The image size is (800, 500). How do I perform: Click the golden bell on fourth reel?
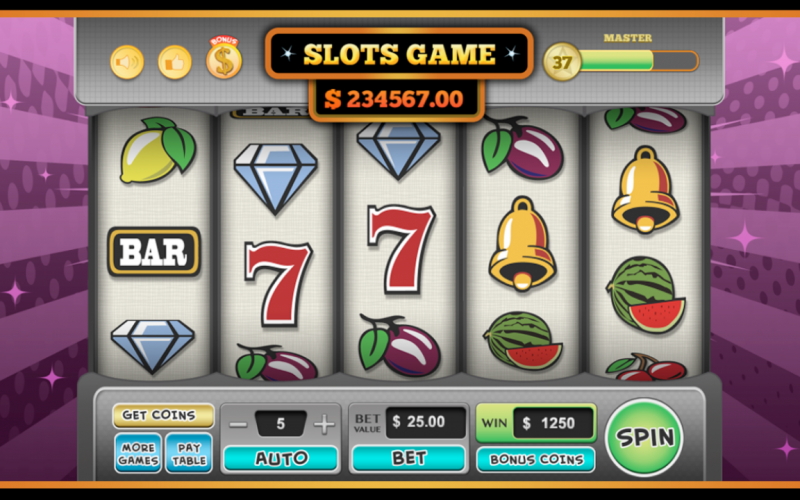pos(522,244)
